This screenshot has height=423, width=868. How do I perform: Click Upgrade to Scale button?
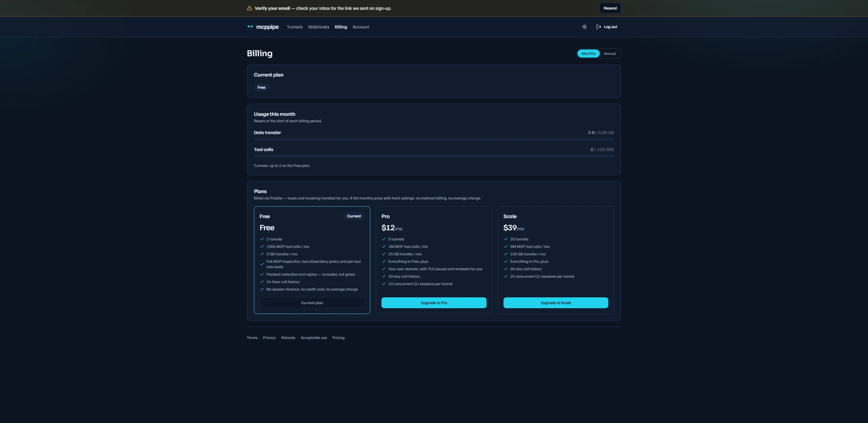click(x=556, y=303)
